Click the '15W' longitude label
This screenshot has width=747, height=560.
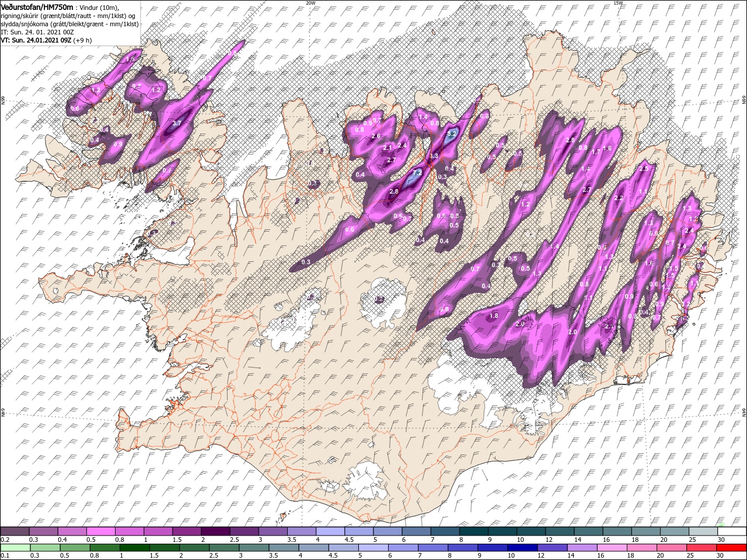tap(618, 3)
